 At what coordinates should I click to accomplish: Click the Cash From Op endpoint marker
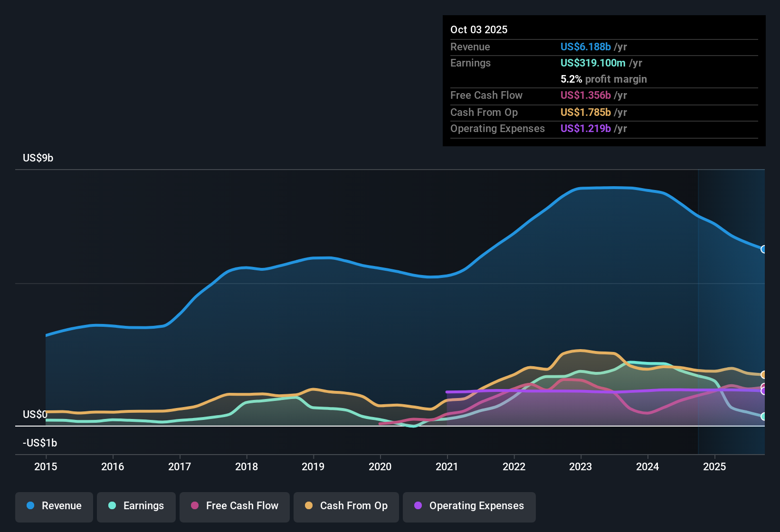tap(764, 375)
